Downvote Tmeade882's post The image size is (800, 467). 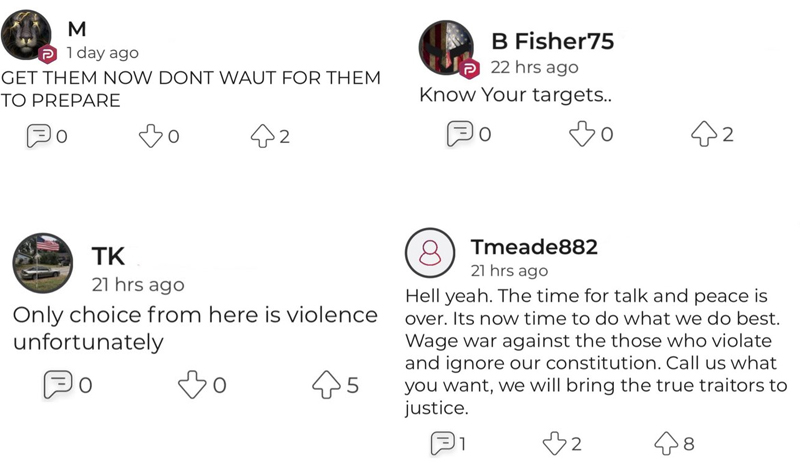pos(555,443)
